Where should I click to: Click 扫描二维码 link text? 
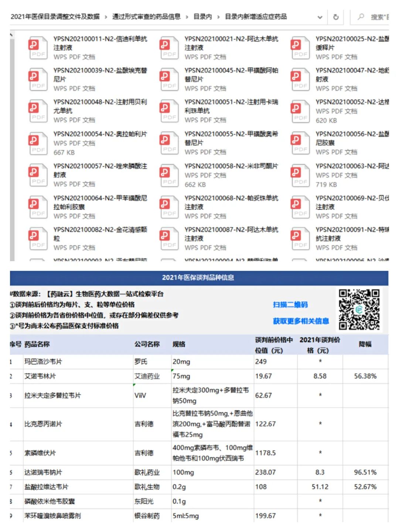pos(290,305)
